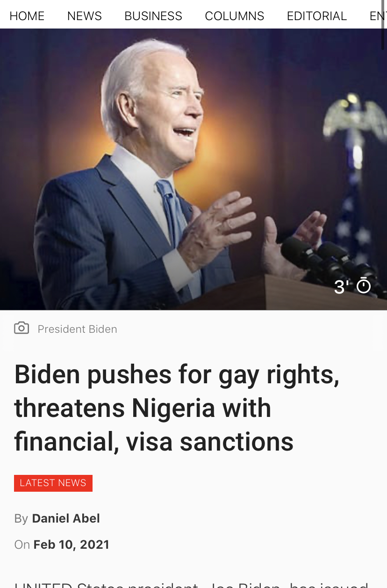Go to the NEWS section
Screen dimensions: 387x588
point(85,16)
